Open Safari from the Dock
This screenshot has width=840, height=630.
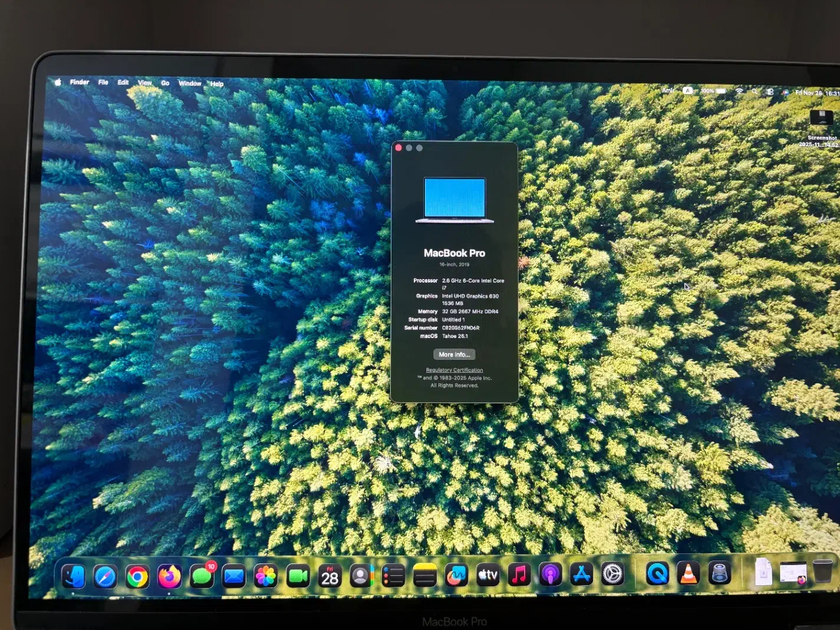pyautogui.click(x=106, y=575)
